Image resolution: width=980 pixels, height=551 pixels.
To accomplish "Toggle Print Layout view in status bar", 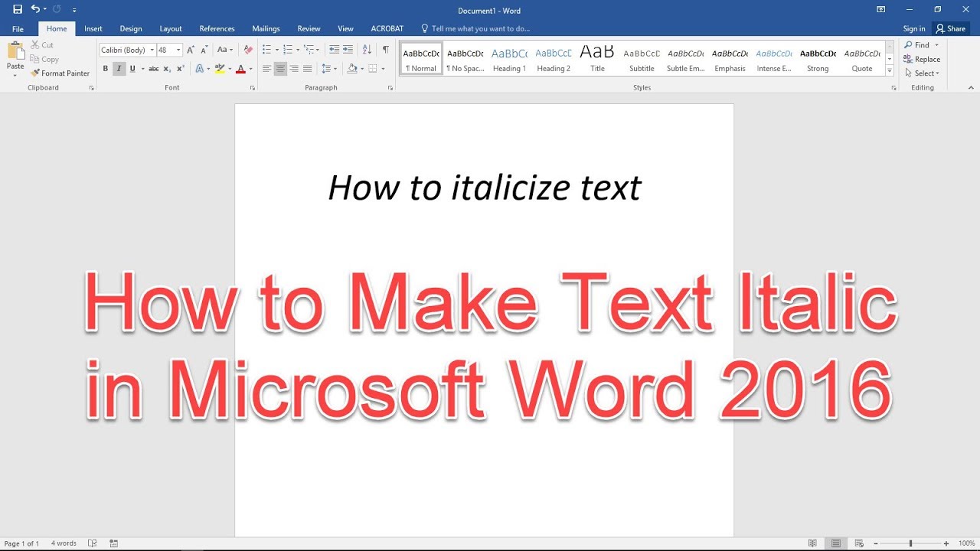I will point(836,543).
